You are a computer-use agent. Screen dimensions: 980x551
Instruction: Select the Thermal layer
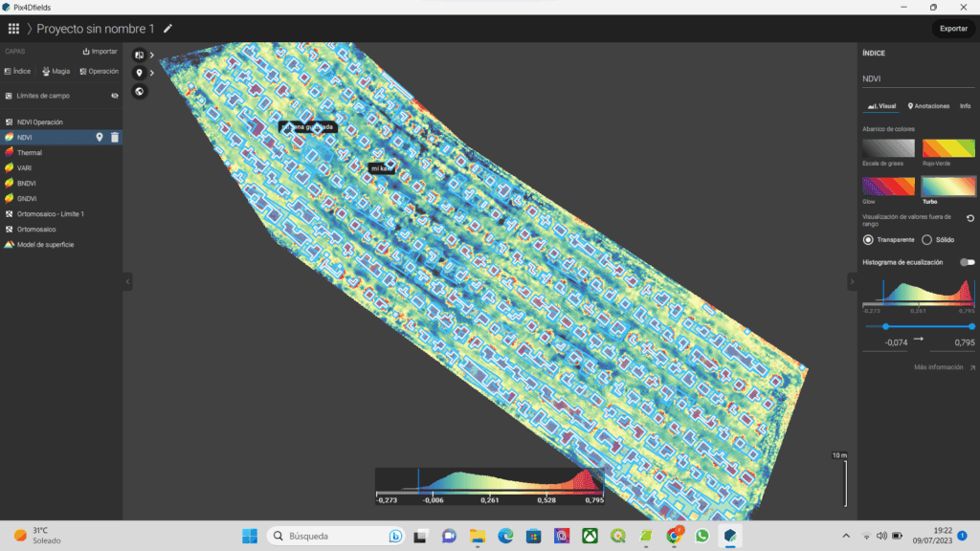[29, 153]
